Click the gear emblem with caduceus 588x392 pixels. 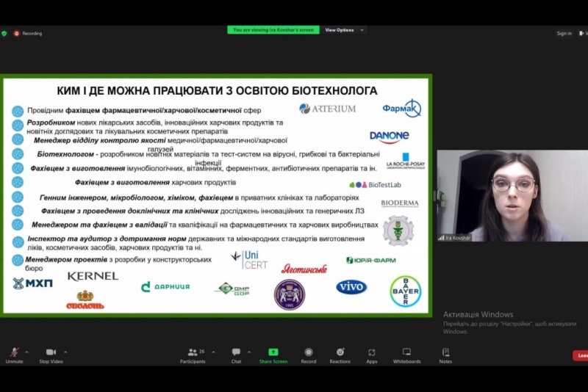[x=398, y=231]
